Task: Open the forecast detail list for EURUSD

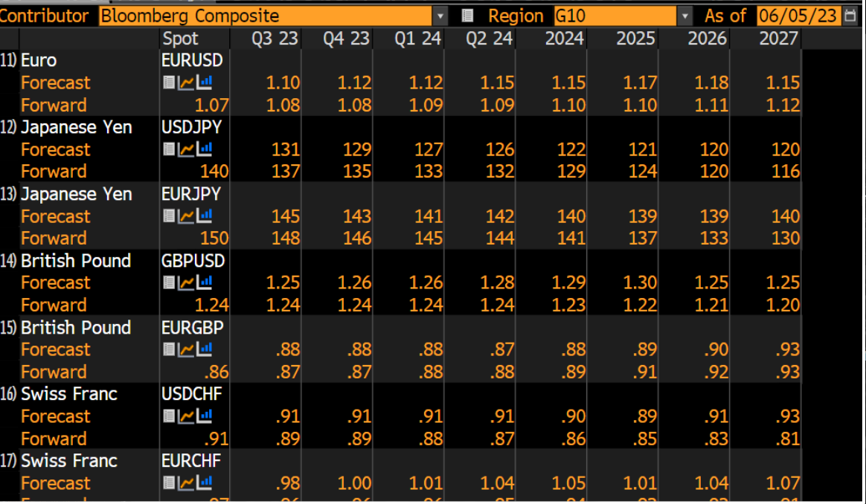Action: [168, 82]
